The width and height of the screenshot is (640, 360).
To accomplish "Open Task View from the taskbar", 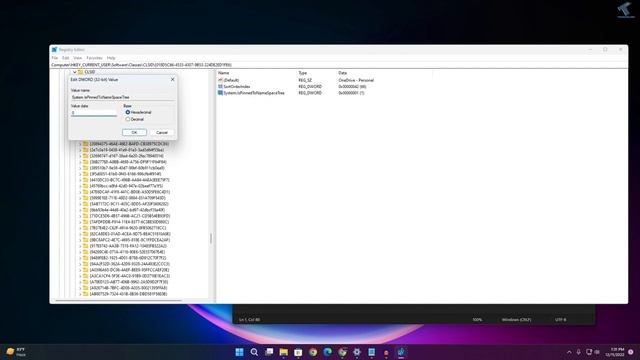I will click(269, 352).
